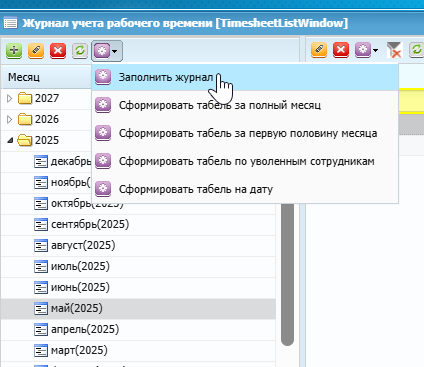Select the 2027 folder
The image size is (424, 367).
[38, 98]
